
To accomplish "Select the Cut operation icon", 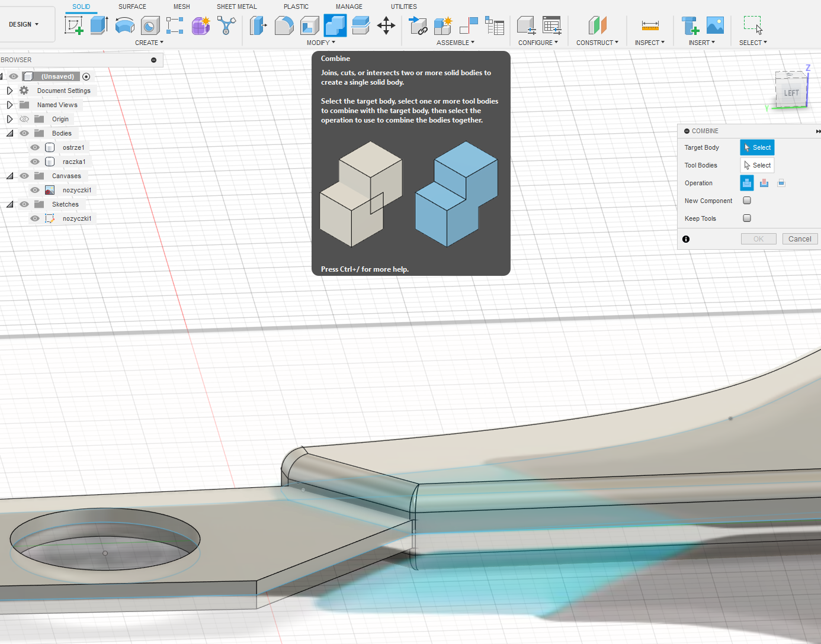I will pos(764,183).
